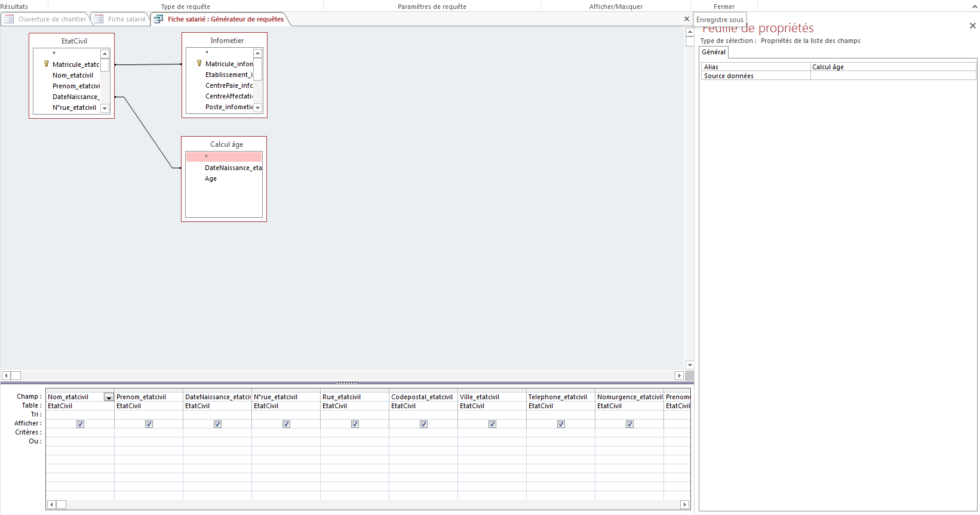Click the Matricule_etatcivil primary key icon
This screenshot has width=980, height=515.
[x=46, y=64]
